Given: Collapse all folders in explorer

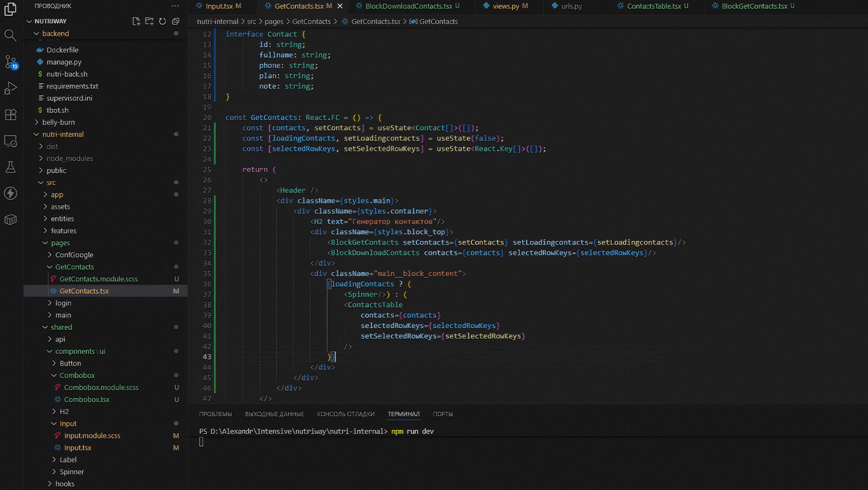Looking at the screenshot, I should (176, 21).
